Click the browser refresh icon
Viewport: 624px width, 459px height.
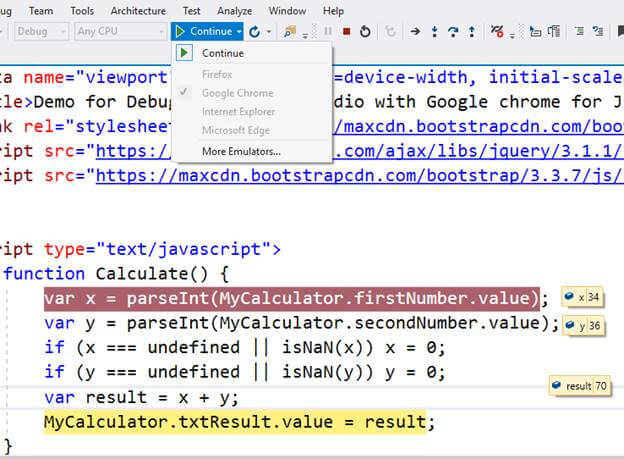255,31
